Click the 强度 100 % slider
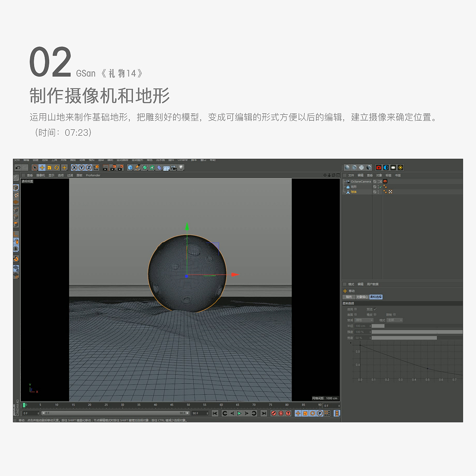Viewport: 476px width, 476px height. (x=417, y=332)
